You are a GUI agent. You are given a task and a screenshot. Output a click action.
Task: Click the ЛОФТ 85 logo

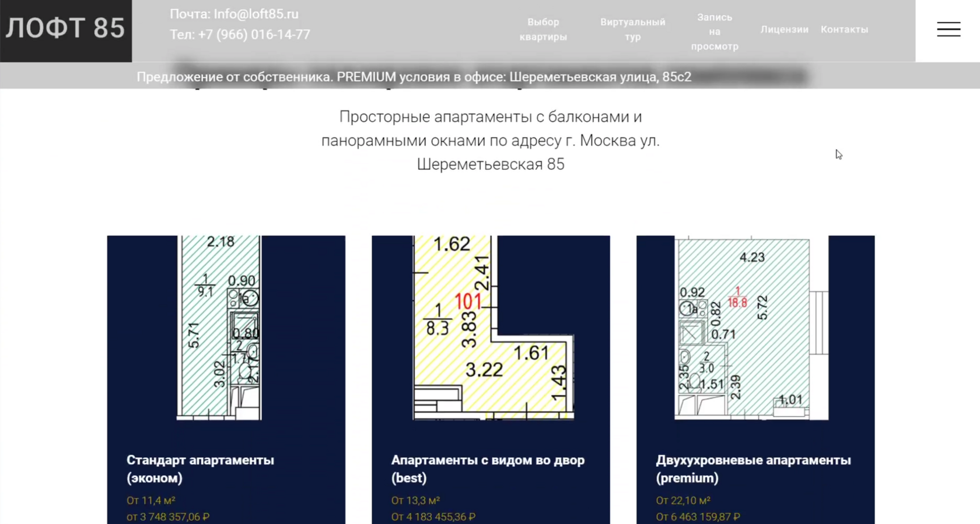66,29
